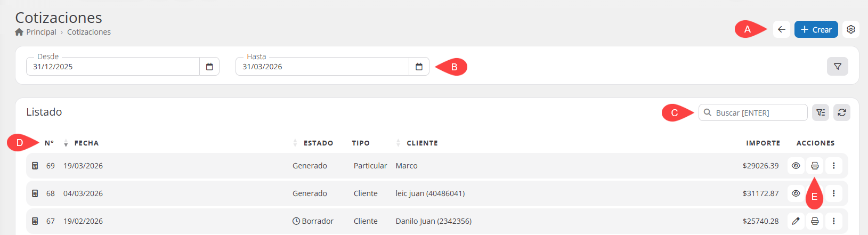868x235 pixels.
Task: Go to Principal breadcrumb link
Action: [40, 32]
